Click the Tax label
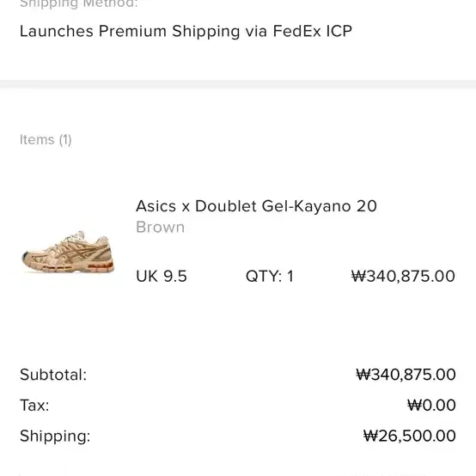Image resolution: width=476 pixels, height=476 pixels. coord(34,406)
